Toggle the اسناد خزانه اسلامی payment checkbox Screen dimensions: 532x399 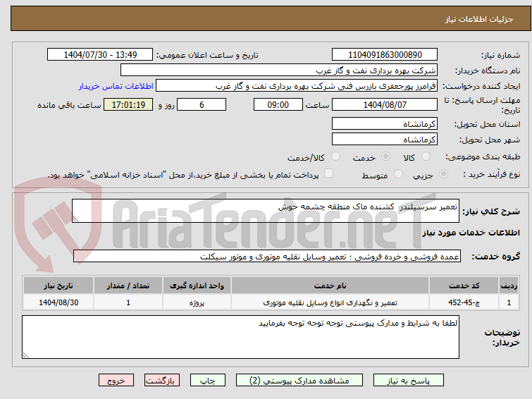coord(328,173)
